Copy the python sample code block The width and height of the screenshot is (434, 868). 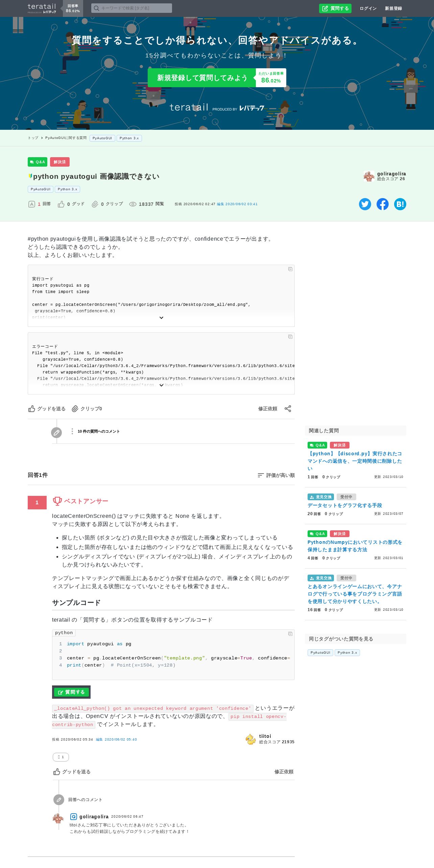point(290,634)
